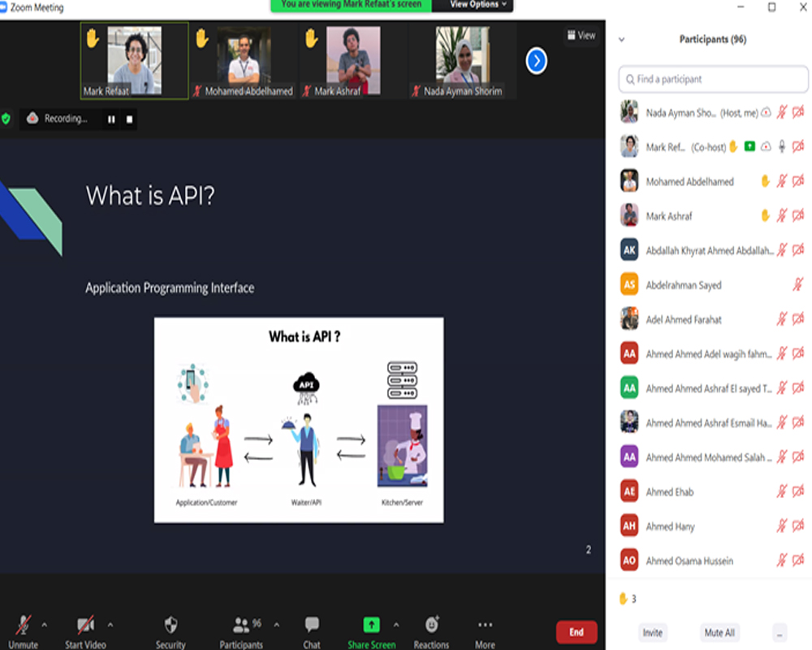Show next video thumbnails with blue arrow

coord(536,61)
